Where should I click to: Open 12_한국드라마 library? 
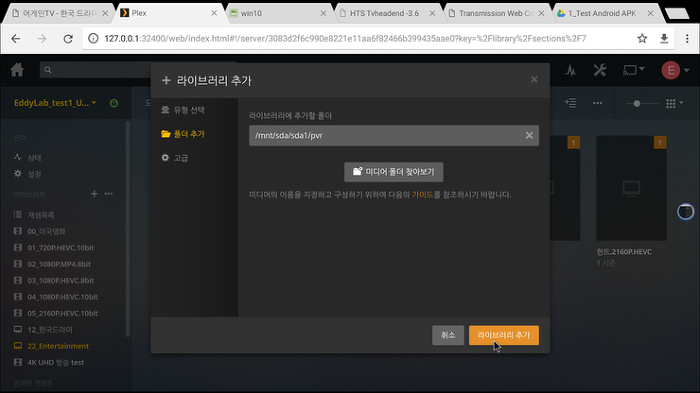pos(43,330)
